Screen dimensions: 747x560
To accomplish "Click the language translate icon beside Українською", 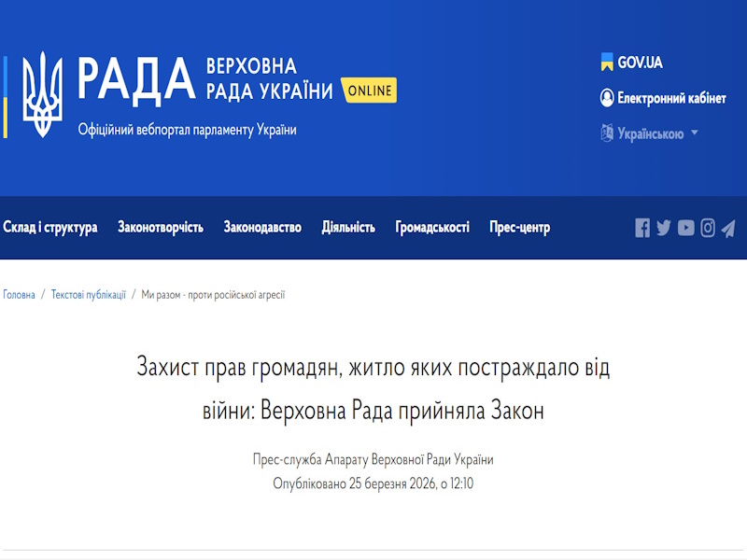I will (607, 133).
